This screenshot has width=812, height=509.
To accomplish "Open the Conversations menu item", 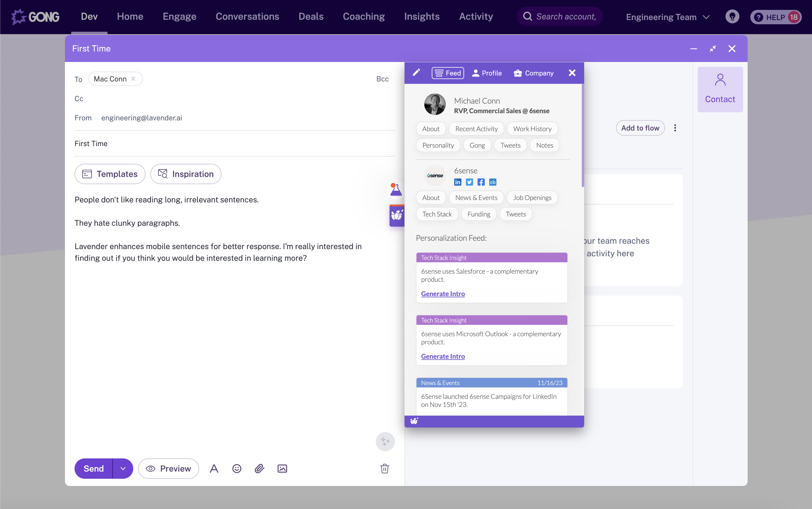I will pyautogui.click(x=247, y=16).
